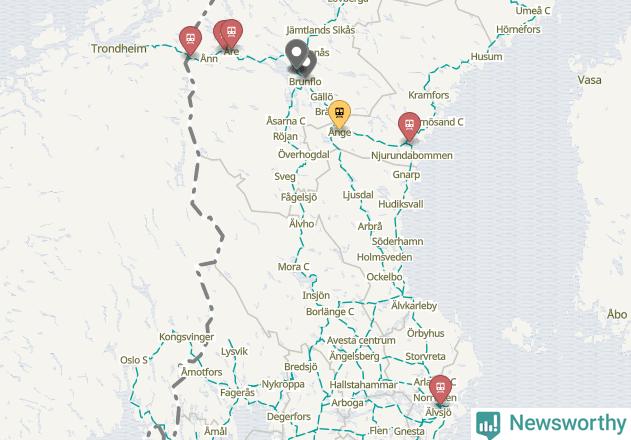Click the Hudiksvall station label
The width and height of the screenshot is (631, 440).
tap(401, 204)
